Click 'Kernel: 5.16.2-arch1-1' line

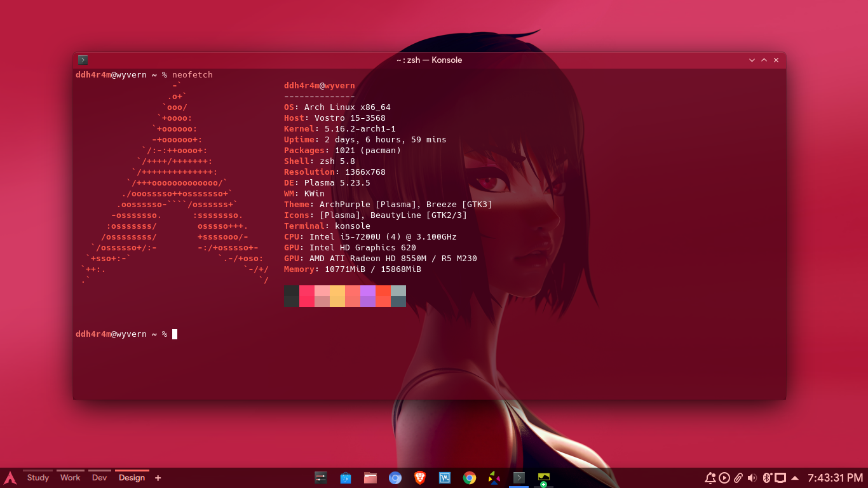340,129
